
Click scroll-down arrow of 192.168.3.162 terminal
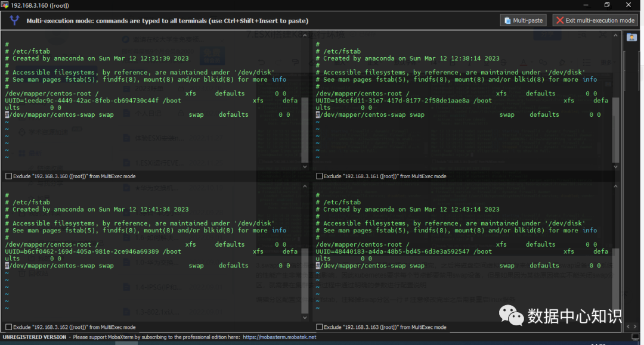(305, 318)
